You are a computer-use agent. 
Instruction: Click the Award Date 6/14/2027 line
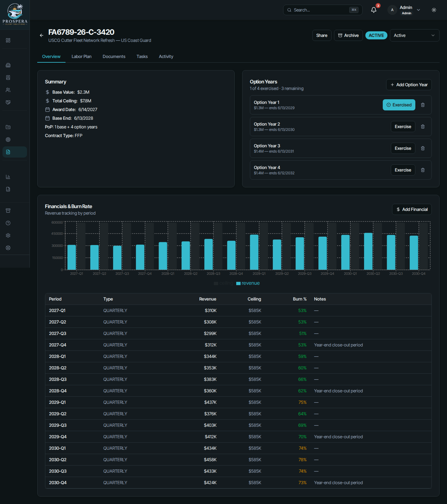pyautogui.click(x=71, y=109)
